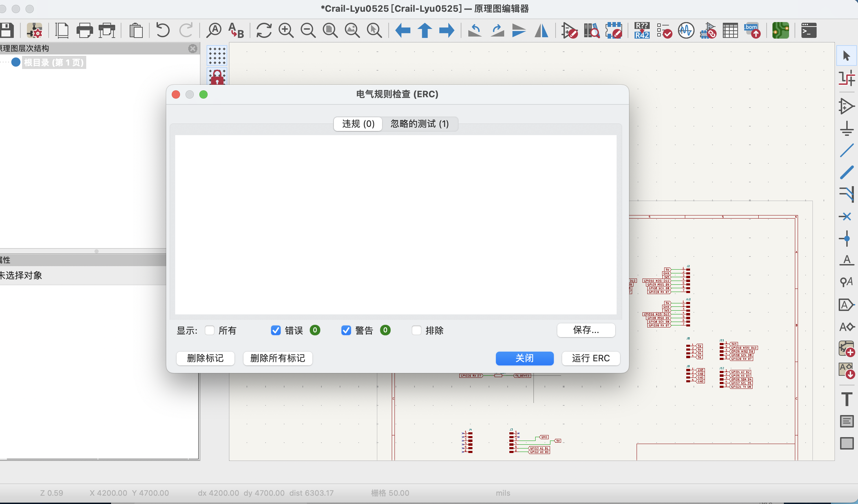
Task: Open schematic setup gear icon
Action: pos(34,30)
